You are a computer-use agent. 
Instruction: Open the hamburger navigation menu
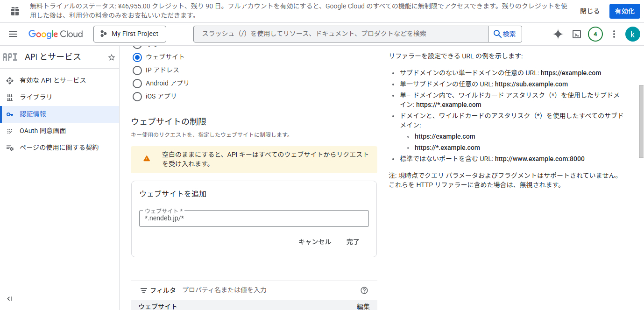tap(13, 34)
